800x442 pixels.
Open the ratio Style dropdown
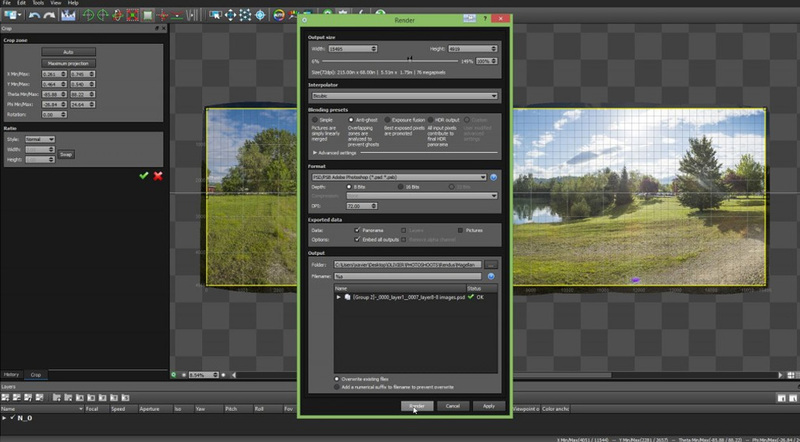point(40,139)
